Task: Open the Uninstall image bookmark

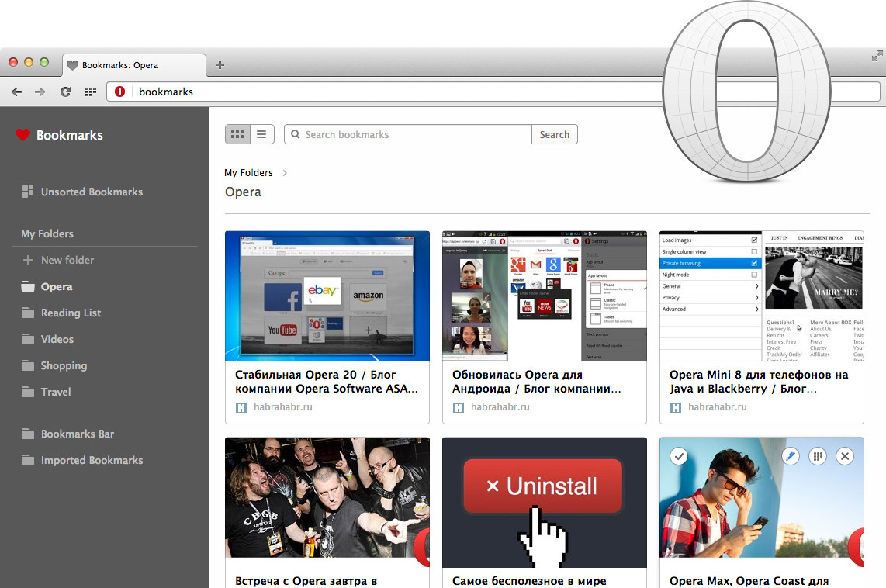Action: 544,502
